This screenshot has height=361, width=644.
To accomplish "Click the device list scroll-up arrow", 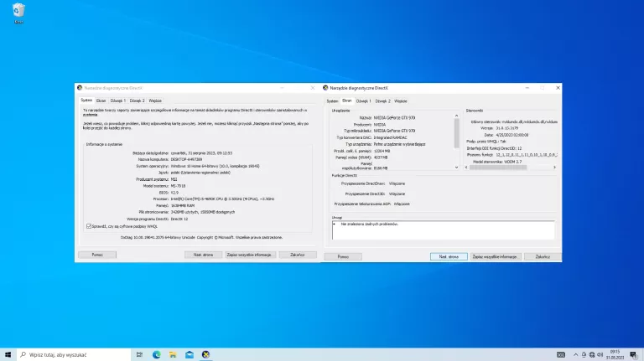I will [x=456, y=116].
